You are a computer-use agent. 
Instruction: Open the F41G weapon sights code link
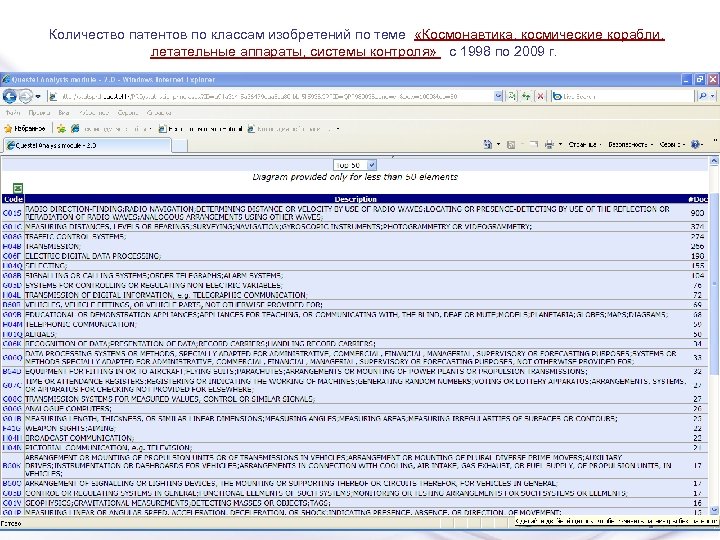tap(12, 428)
